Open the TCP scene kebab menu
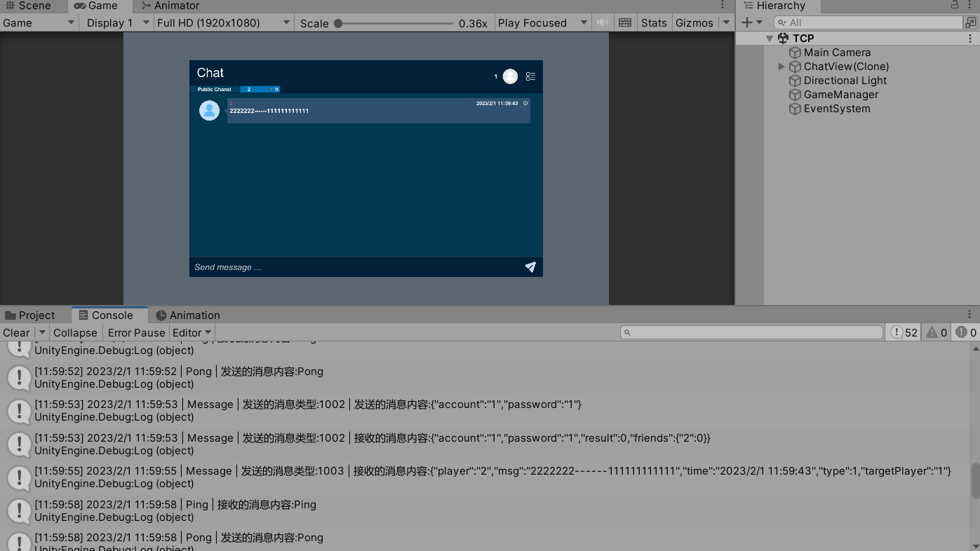 coord(971,39)
